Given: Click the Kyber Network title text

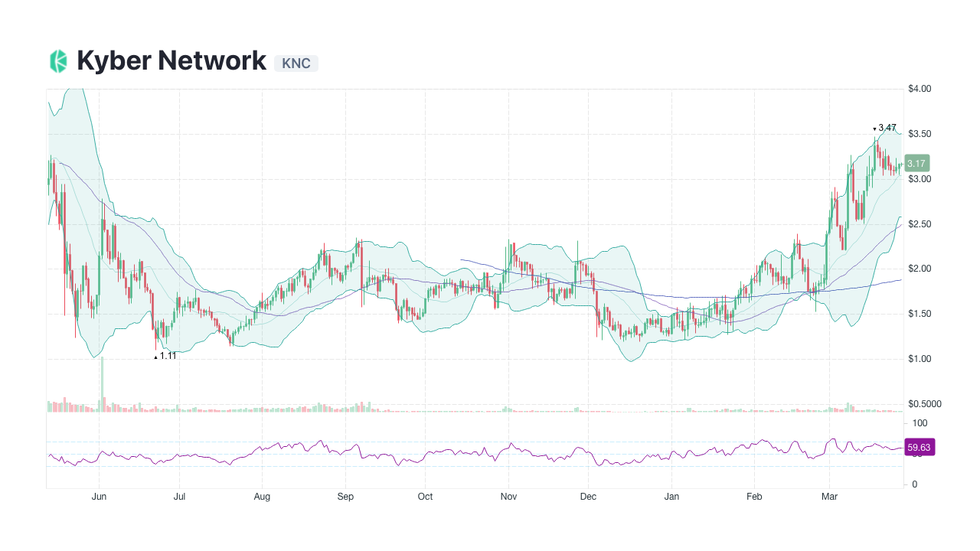Looking at the screenshot, I should click(x=171, y=60).
